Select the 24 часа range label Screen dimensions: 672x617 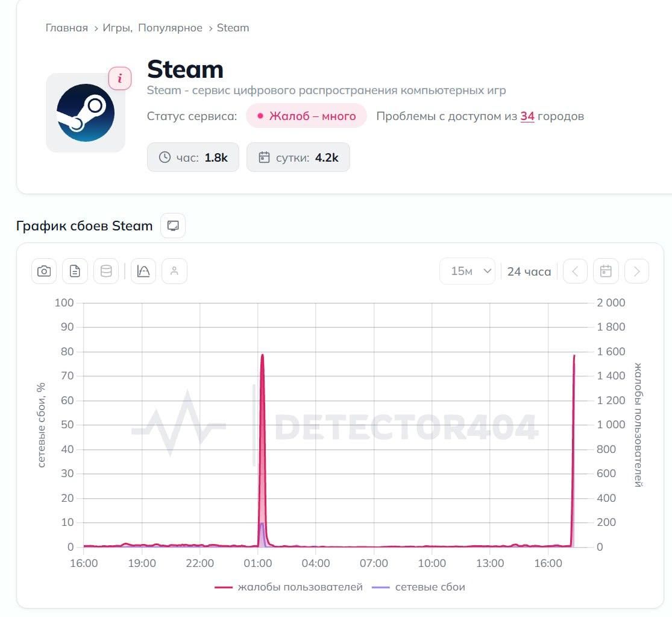[x=529, y=271]
